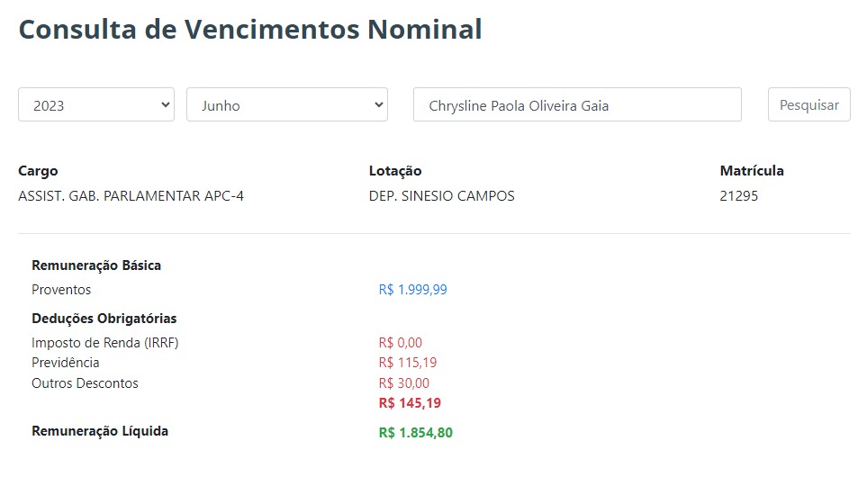Click the DEP. SINESIO CAMPOS value
Image resolution: width=858 pixels, height=504 pixels.
[x=441, y=196]
